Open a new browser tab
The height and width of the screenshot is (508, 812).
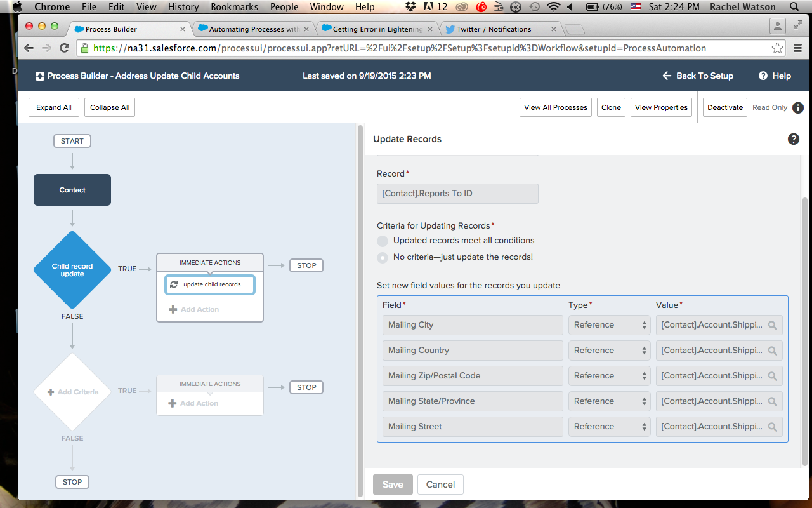574,30
